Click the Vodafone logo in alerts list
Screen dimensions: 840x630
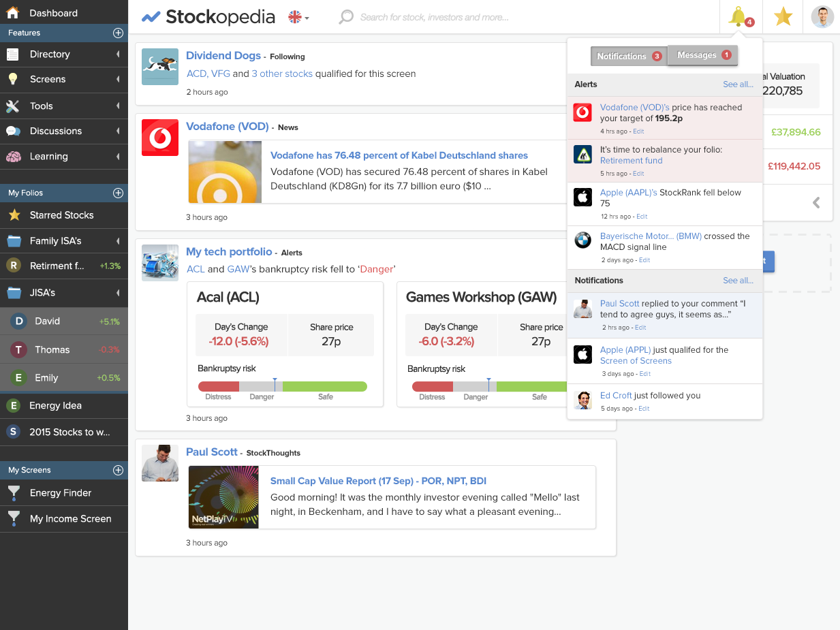(x=582, y=112)
